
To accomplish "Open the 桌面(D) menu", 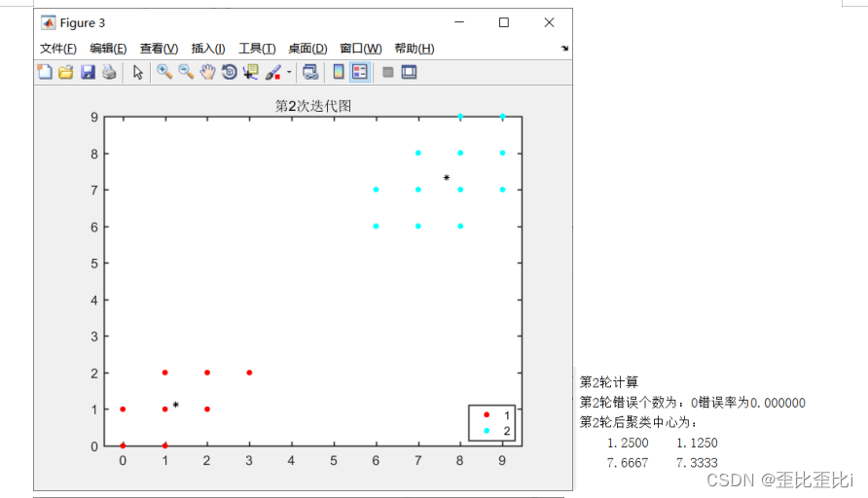I will 307,49.
